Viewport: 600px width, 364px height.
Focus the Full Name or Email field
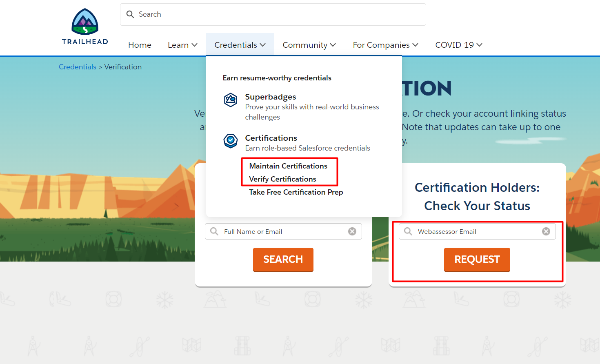(x=283, y=231)
